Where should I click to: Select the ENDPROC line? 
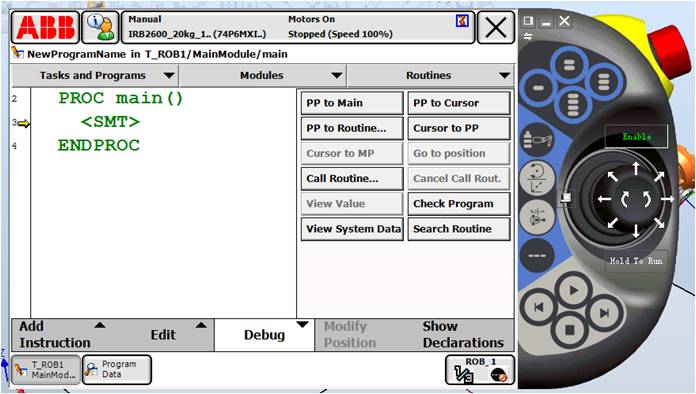(x=99, y=146)
